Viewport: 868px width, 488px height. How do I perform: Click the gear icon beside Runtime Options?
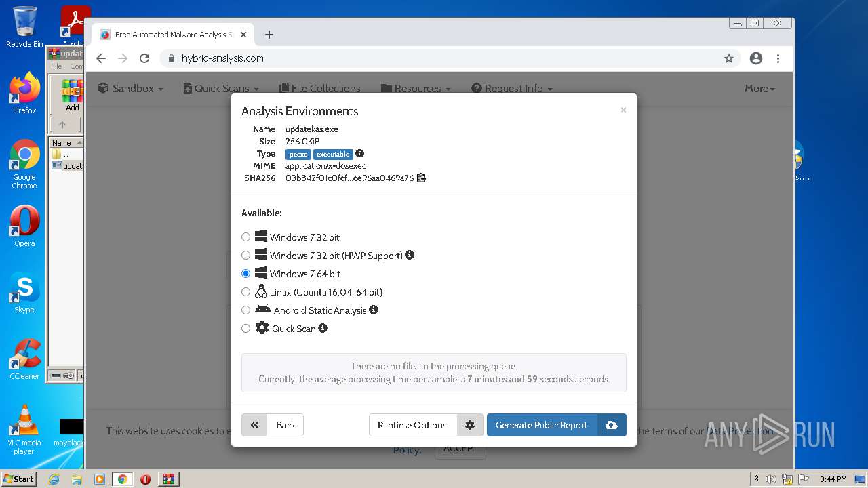coord(470,425)
